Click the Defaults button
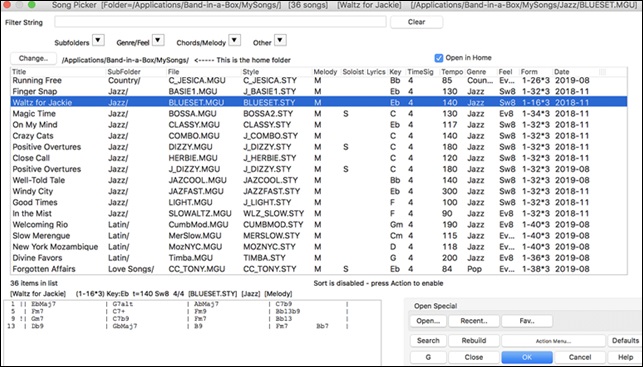Image resolution: width=643 pixels, height=367 pixels. tap(625, 341)
